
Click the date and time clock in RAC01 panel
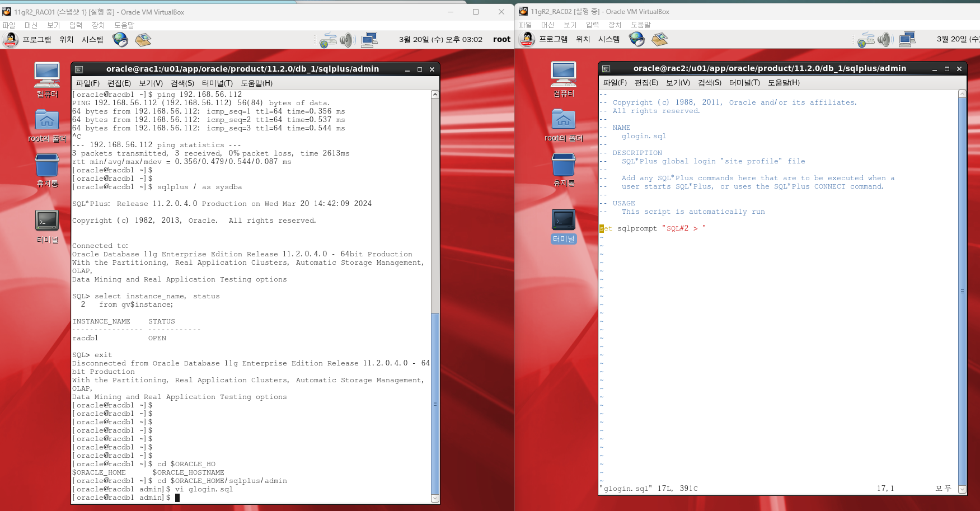440,40
